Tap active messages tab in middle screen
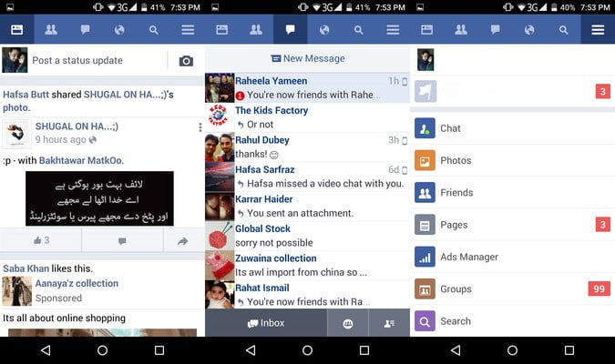The width and height of the screenshot is (615, 364). tap(291, 29)
